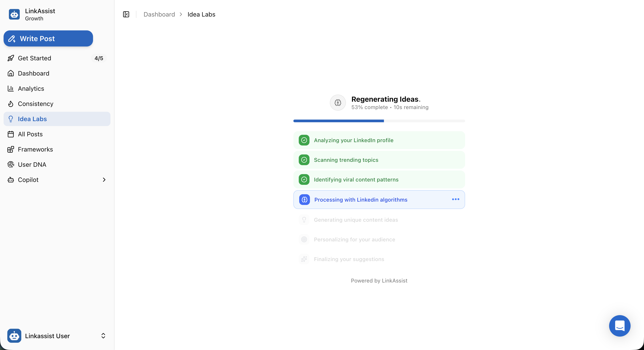Click the Finalizing your suggestions step
The width and height of the screenshot is (644, 350).
click(379, 259)
